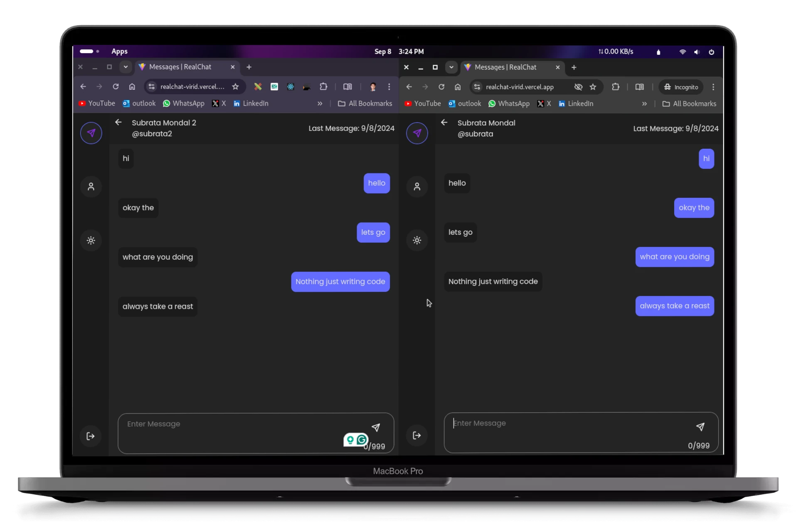
Task: Click the home icon in the toolbar
Action: point(132,87)
